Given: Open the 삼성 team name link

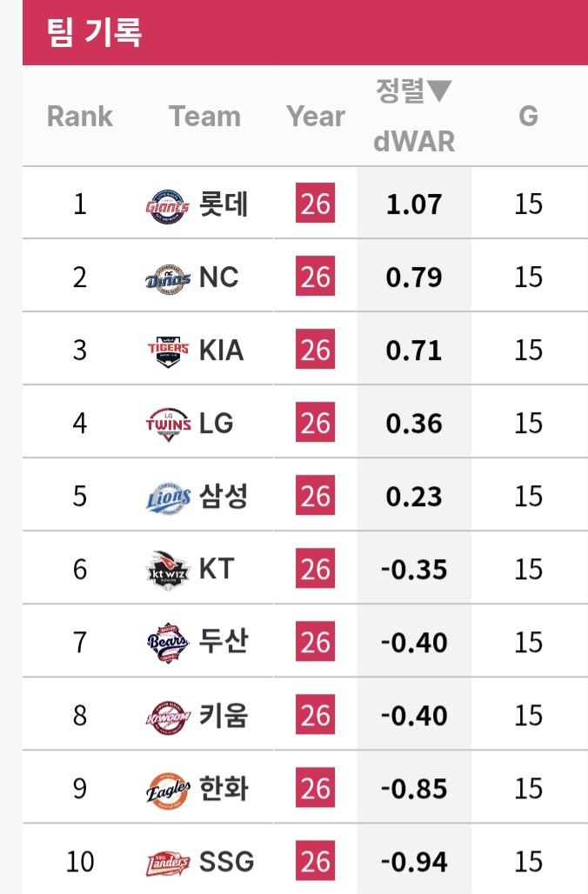Looking at the screenshot, I should [x=224, y=497].
